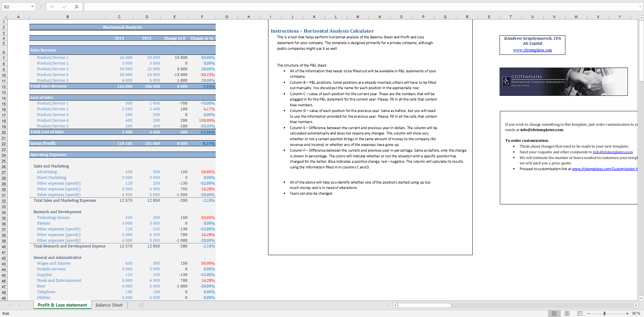
Task: Switch to Normal view
Action: [x=554, y=313]
